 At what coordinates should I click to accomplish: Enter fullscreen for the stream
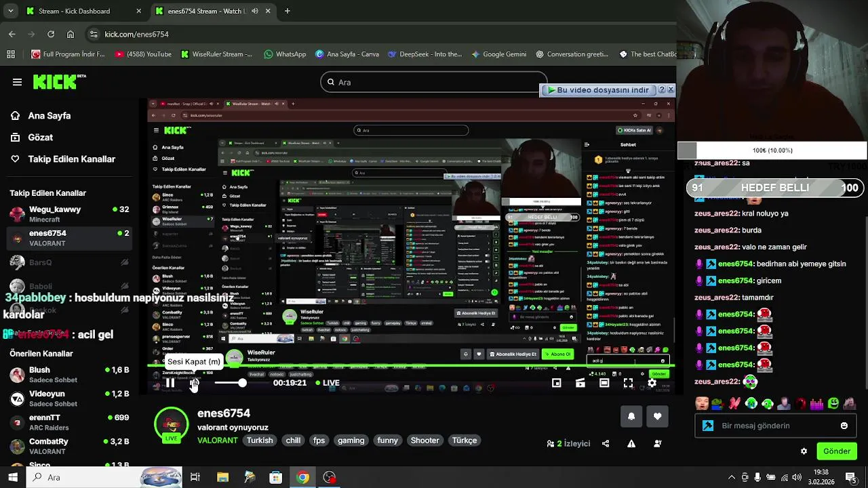pyautogui.click(x=628, y=383)
